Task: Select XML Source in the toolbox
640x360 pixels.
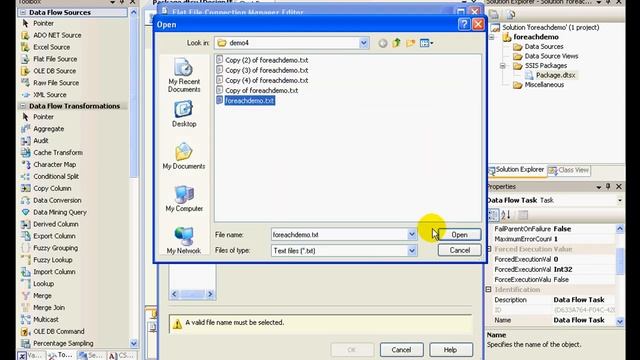Action: coord(49,94)
